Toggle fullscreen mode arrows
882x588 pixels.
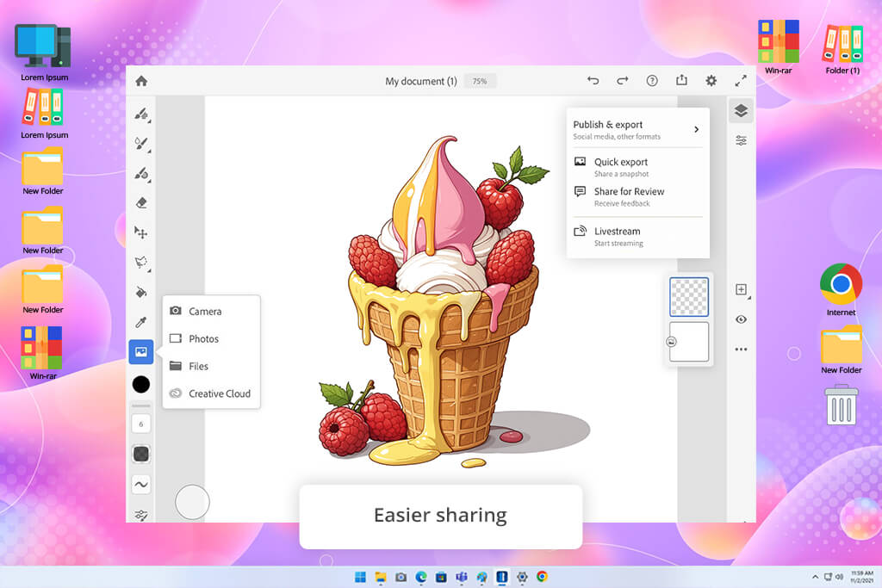coord(741,81)
